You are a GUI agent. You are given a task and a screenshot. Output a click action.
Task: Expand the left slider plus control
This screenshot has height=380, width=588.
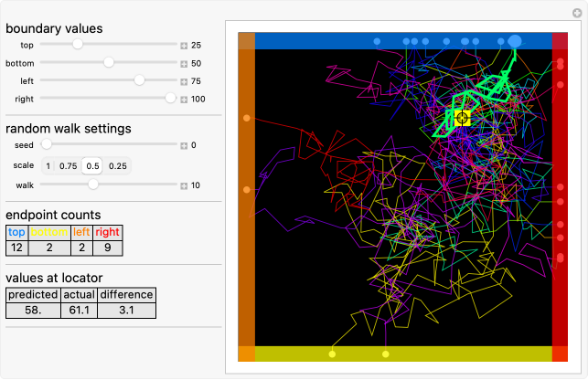[184, 81]
